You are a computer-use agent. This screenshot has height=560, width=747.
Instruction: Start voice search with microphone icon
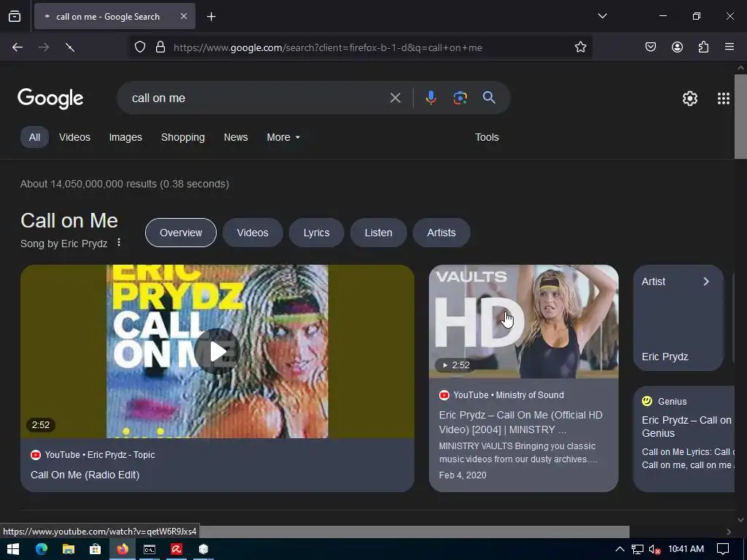(430, 98)
